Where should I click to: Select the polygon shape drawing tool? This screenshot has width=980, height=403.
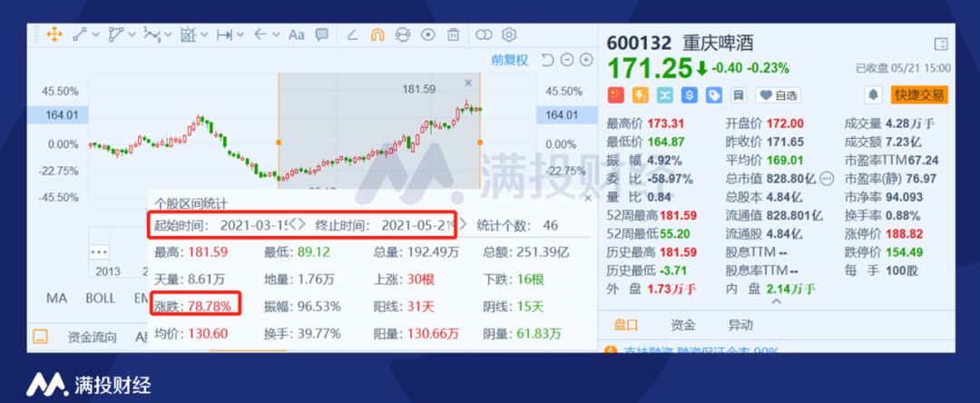115,35
